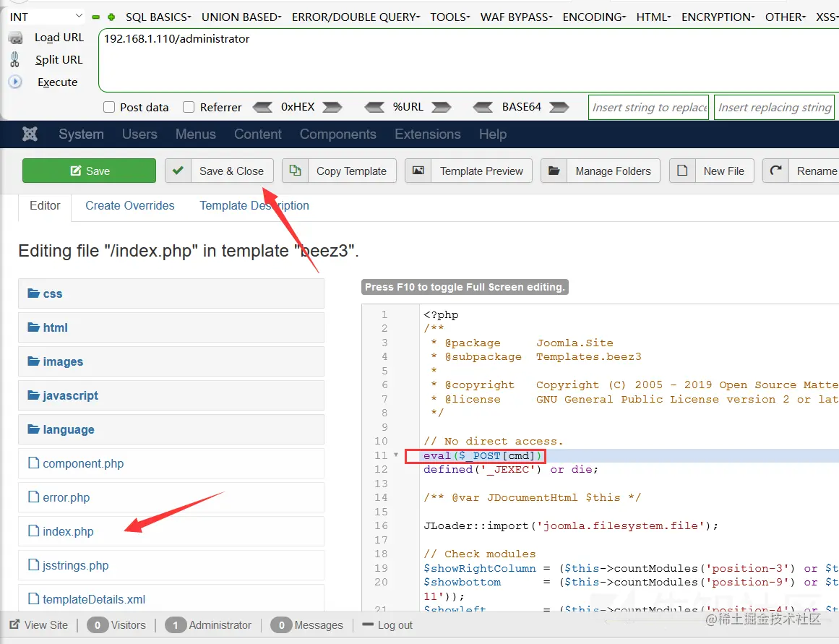Click the HackBar URL text area

click(x=469, y=60)
